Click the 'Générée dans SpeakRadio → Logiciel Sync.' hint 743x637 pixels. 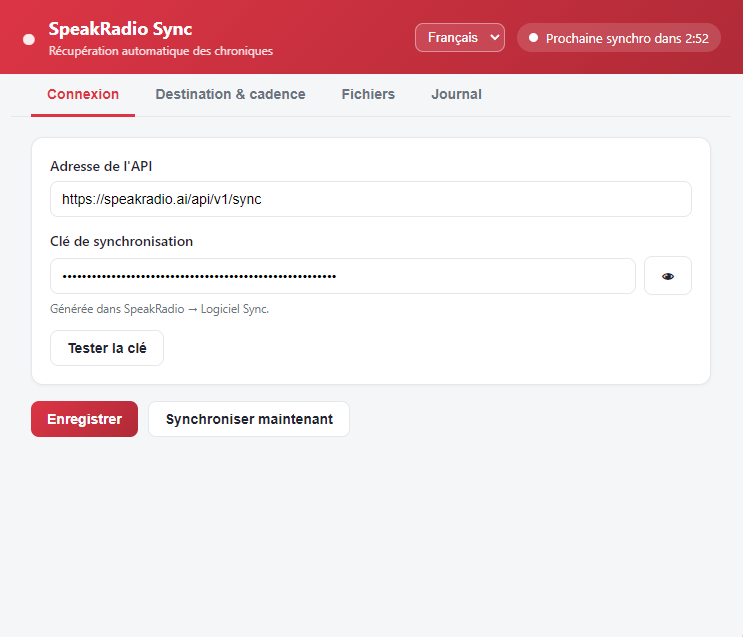[160, 309]
